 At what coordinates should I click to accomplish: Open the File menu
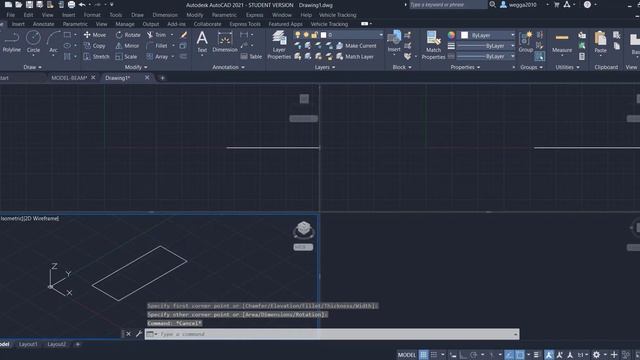(x=11, y=15)
